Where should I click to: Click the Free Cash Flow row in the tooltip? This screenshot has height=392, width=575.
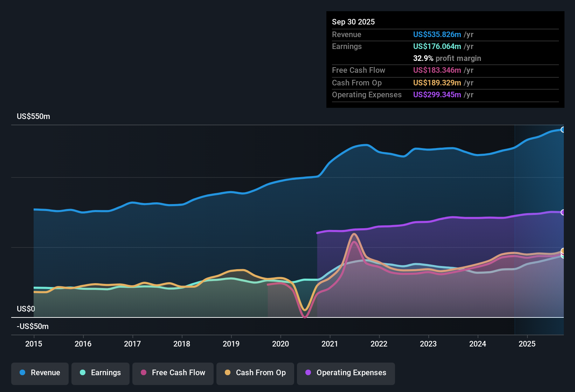point(403,70)
